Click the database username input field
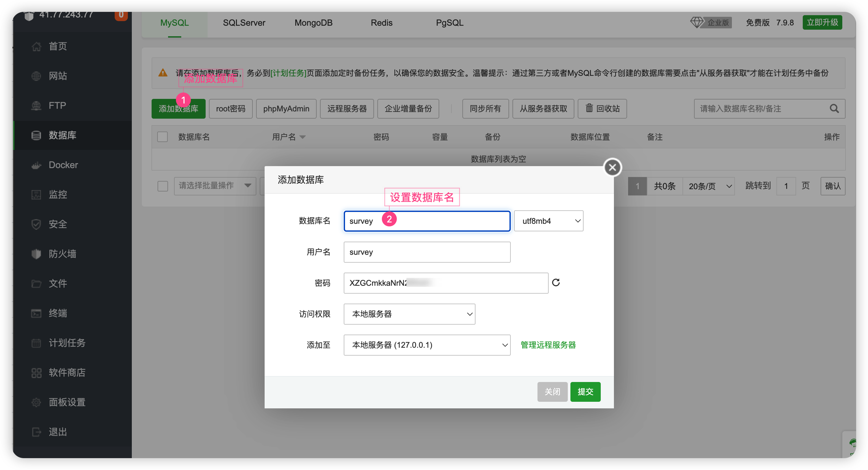 [427, 252]
